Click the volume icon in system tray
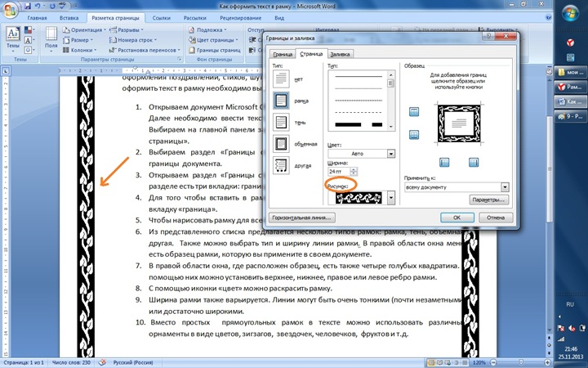Screen dimensions: 588x368 [x=572, y=329]
